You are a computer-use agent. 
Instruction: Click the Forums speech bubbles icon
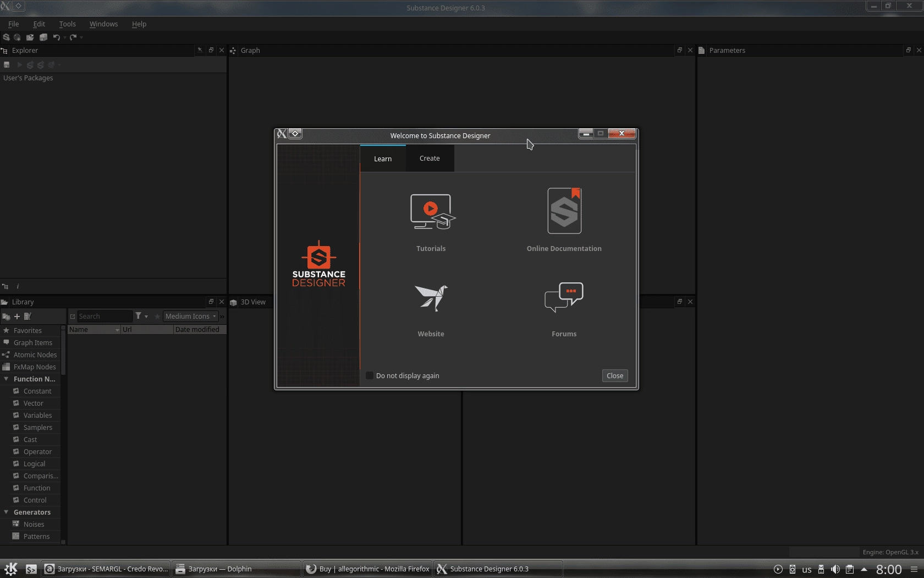tap(564, 297)
